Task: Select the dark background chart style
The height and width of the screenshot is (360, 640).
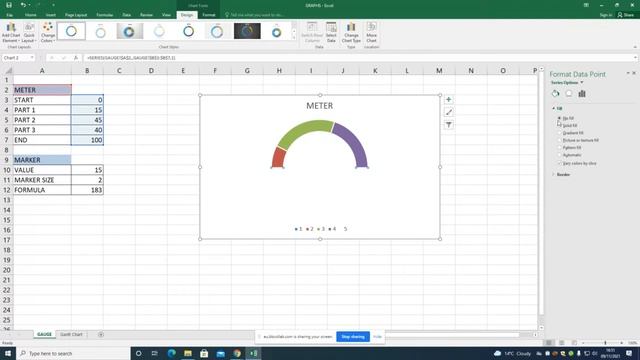Action: click(x=247, y=31)
